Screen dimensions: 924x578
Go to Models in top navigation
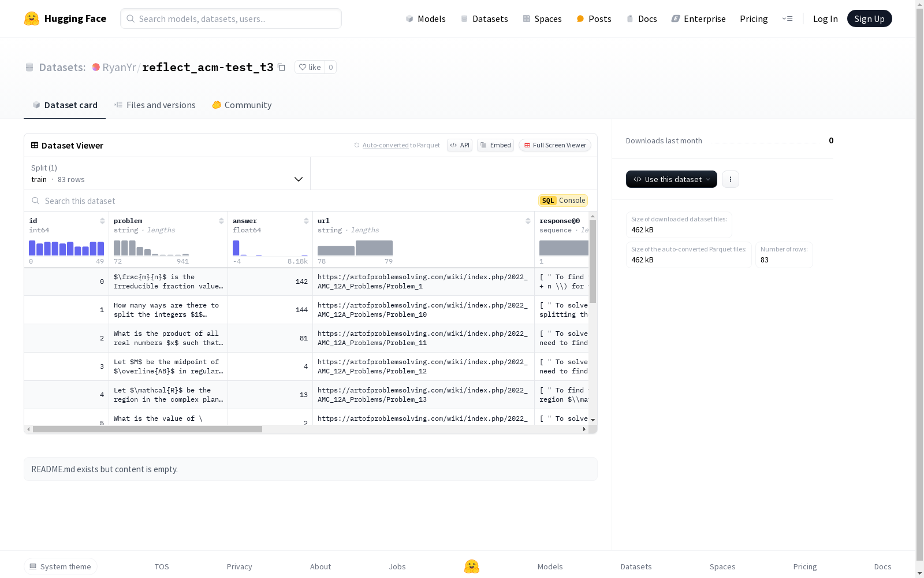coord(426,18)
